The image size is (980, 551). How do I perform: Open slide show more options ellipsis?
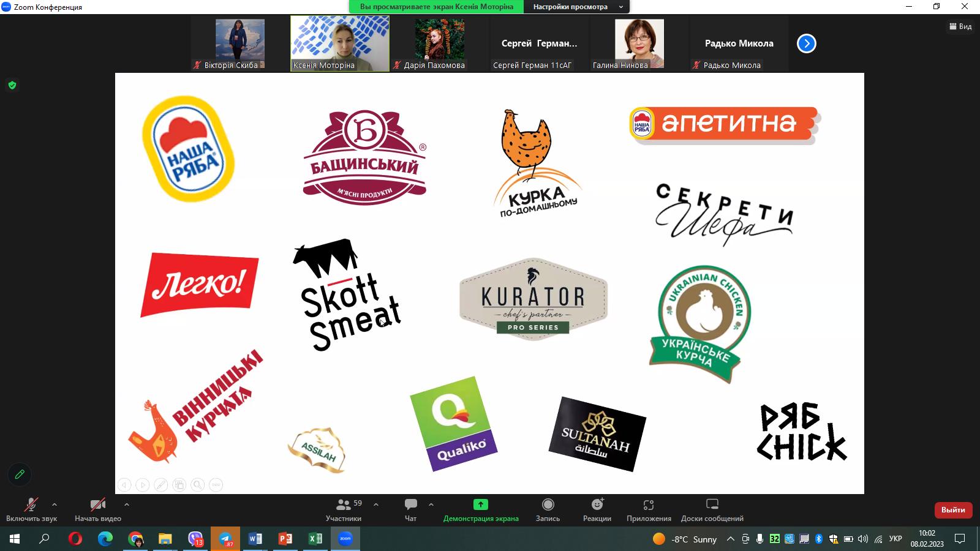[216, 485]
